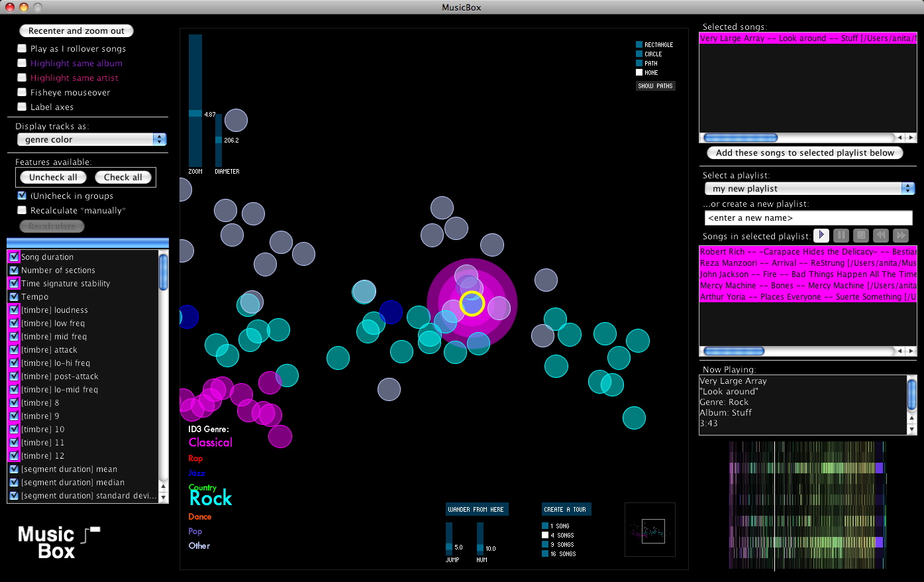Click the Jazz genre legend label
Viewport: 924px width, 582px height.
point(197,473)
